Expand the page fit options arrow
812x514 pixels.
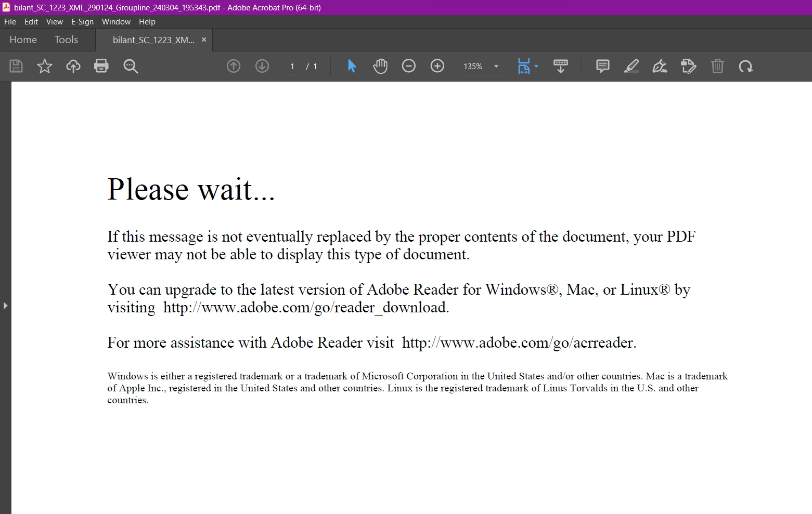[x=536, y=66]
